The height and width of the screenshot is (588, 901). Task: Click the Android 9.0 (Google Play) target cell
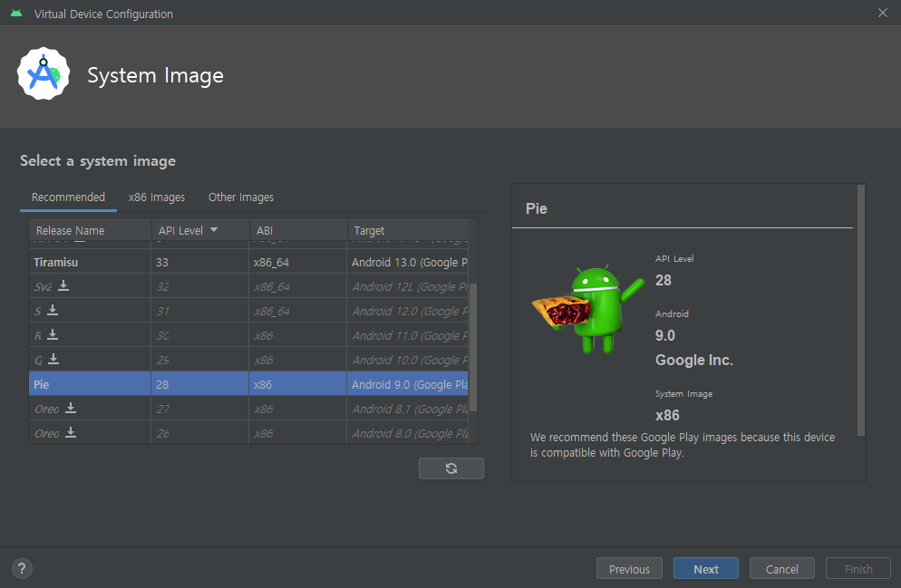(x=407, y=384)
